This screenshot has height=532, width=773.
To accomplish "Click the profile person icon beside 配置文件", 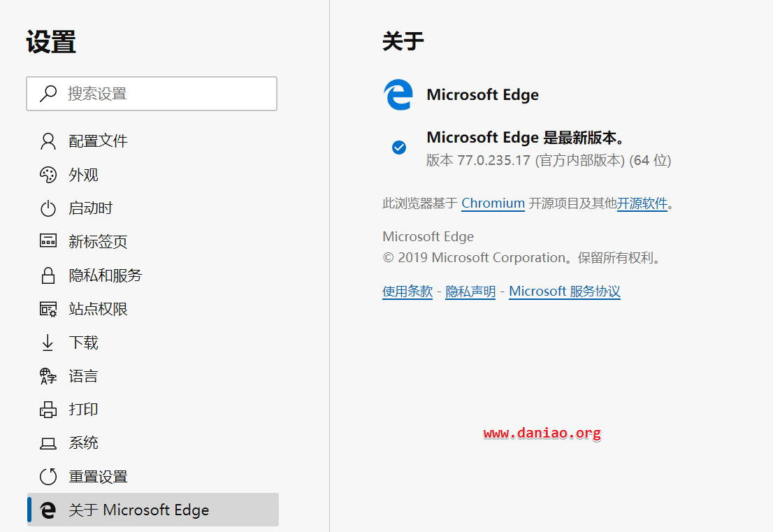I will point(48,141).
